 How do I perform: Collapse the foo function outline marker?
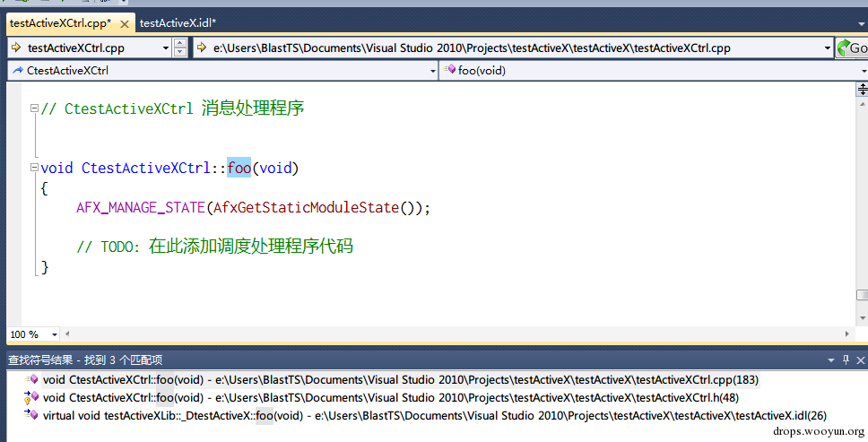coord(35,168)
